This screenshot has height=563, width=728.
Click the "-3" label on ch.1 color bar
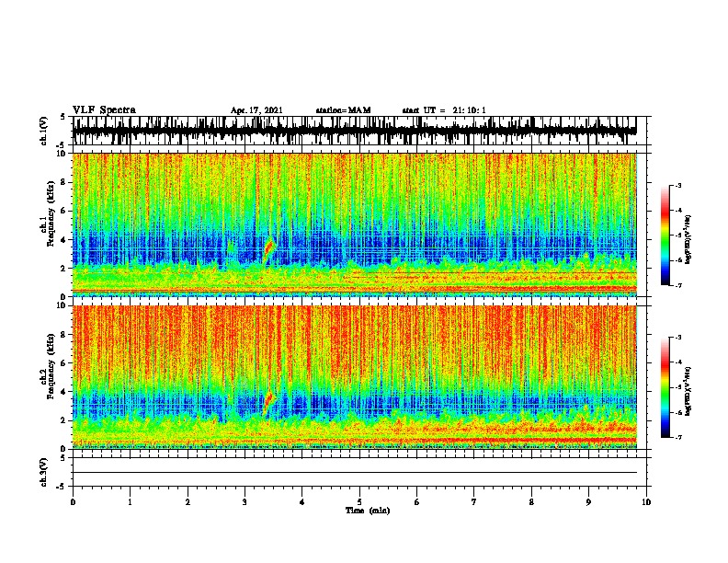pos(677,185)
